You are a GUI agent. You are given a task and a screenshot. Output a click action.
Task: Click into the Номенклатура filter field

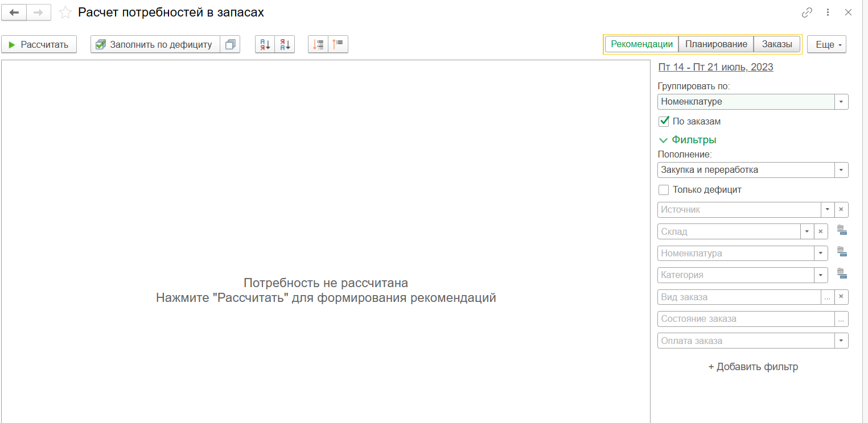pos(735,254)
